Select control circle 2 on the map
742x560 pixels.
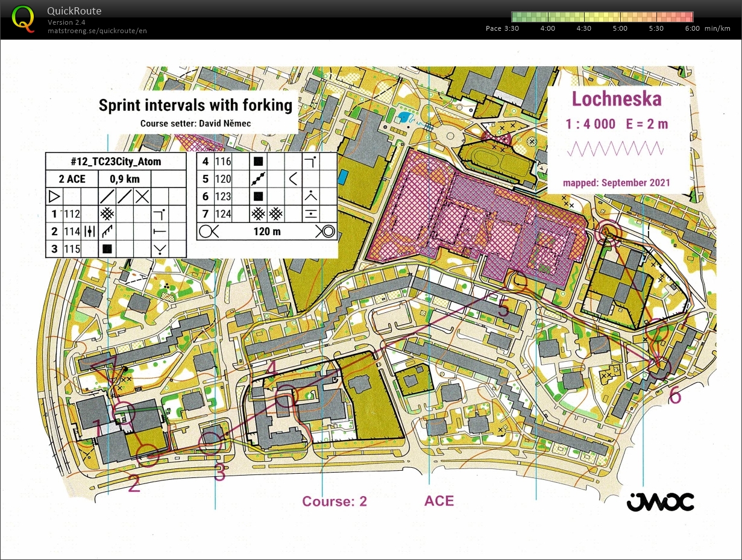pyautogui.click(x=148, y=456)
